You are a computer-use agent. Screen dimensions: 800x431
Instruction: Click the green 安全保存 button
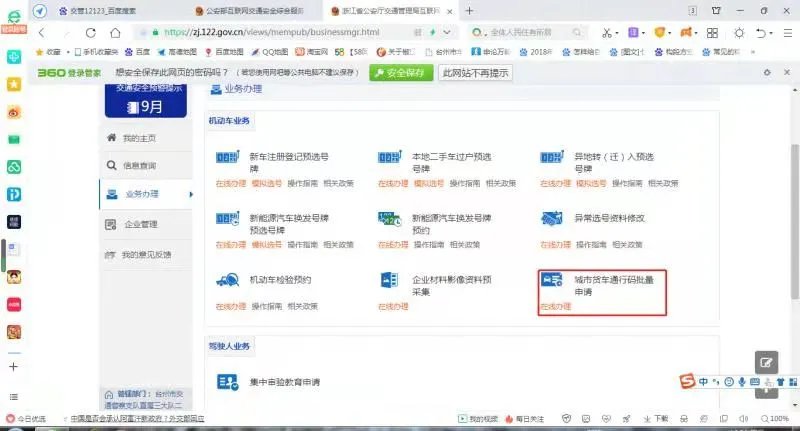point(401,73)
